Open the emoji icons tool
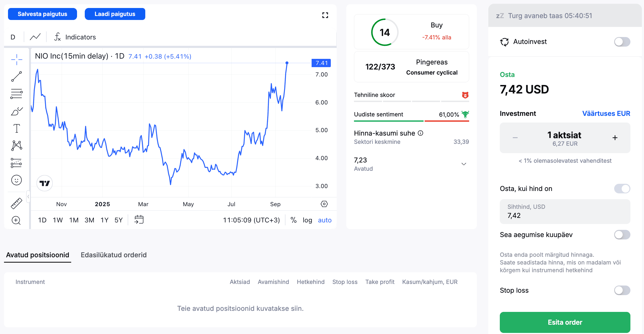The image size is (644, 334). [x=17, y=180]
